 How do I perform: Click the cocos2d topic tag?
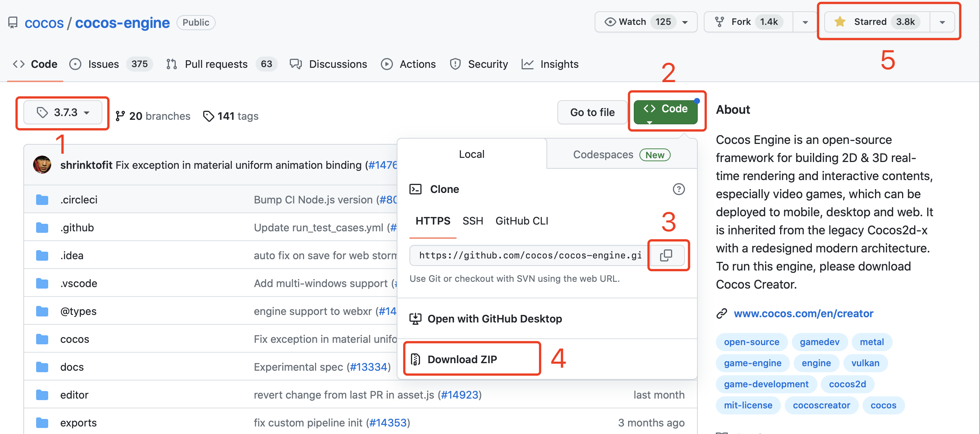click(847, 384)
